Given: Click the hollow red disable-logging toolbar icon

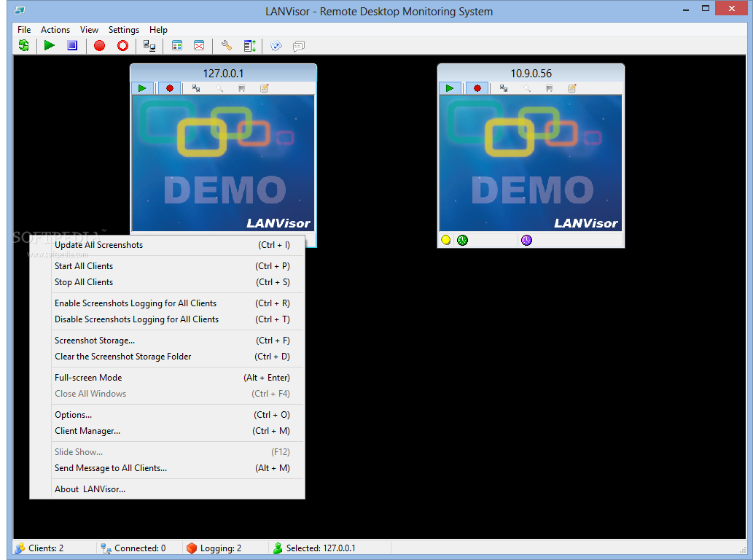Looking at the screenshot, I should [x=123, y=46].
